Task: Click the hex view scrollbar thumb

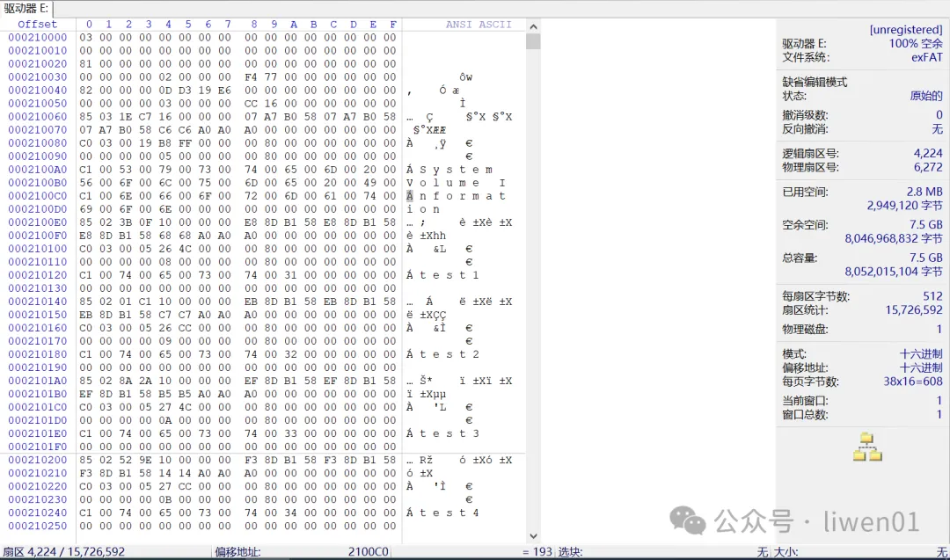Action: 533,41
